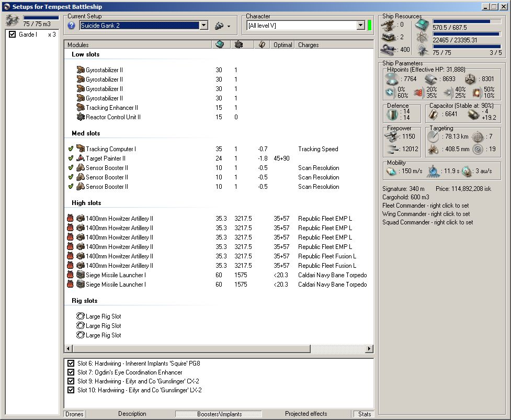Click the EM resistance icon
Screen dimensions: 511x420
click(x=390, y=93)
